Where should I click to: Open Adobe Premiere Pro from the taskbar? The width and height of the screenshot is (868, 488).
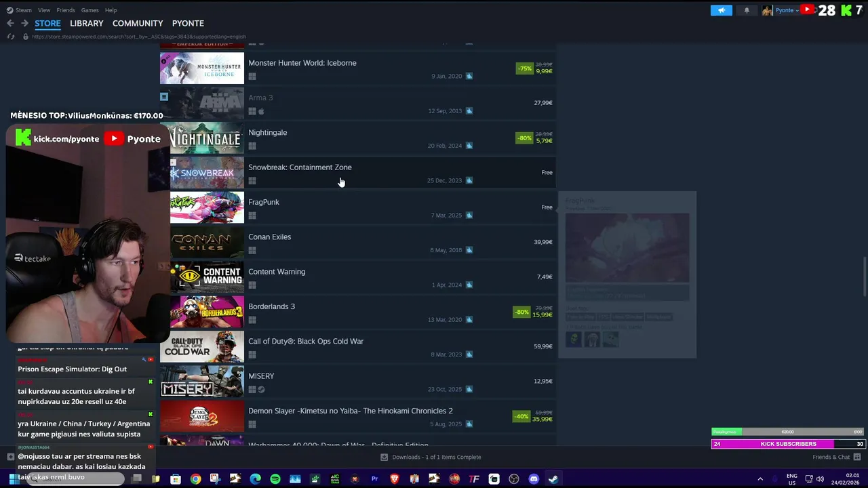pyautogui.click(x=374, y=479)
